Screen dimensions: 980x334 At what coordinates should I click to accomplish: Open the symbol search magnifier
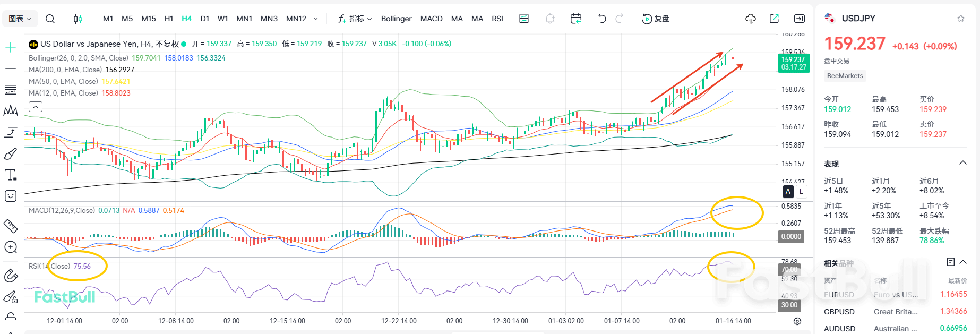pyautogui.click(x=50, y=19)
